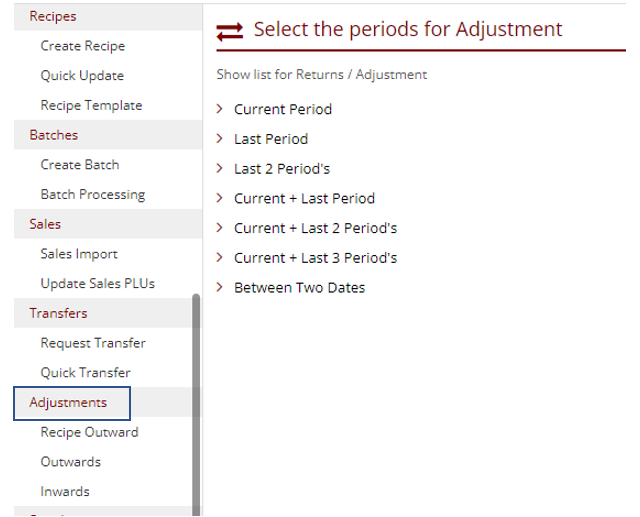Open Quick Update page

82,75
